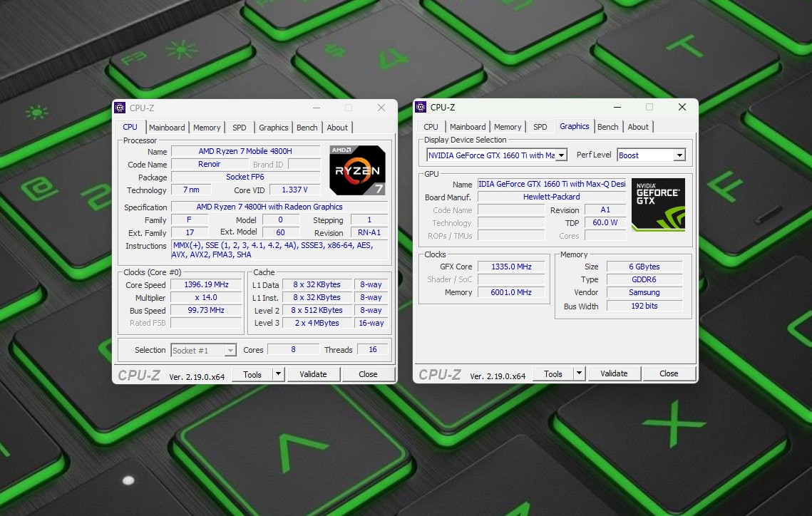The width and height of the screenshot is (812, 516).
Task: Open Bench tab in right window
Action: coord(608,127)
